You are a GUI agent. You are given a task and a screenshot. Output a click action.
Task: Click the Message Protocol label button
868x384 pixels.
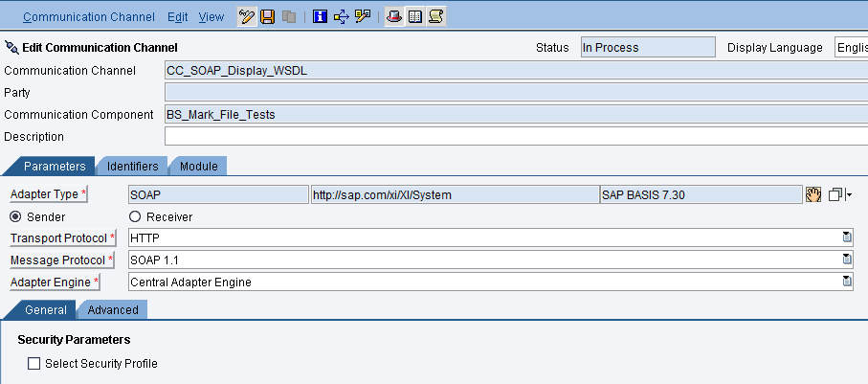[61, 260]
